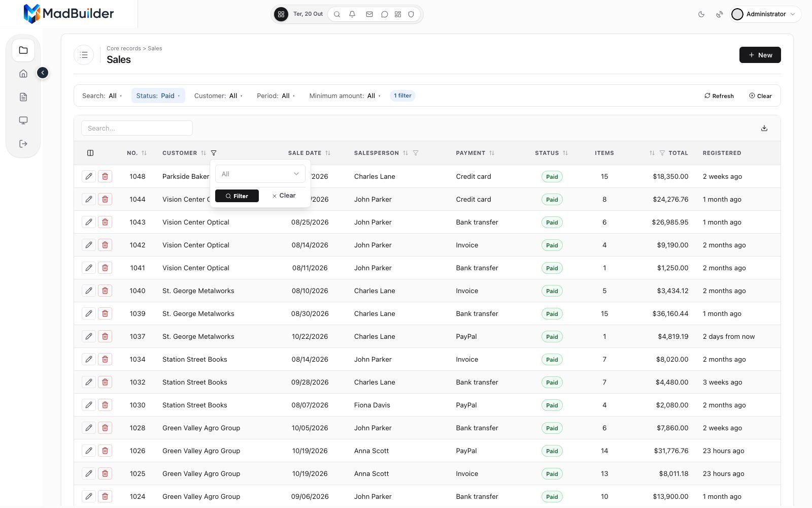The height and width of the screenshot is (508, 812).
Task: Open the Minimum amount filter dropdown
Action: [x=345, y=96]
